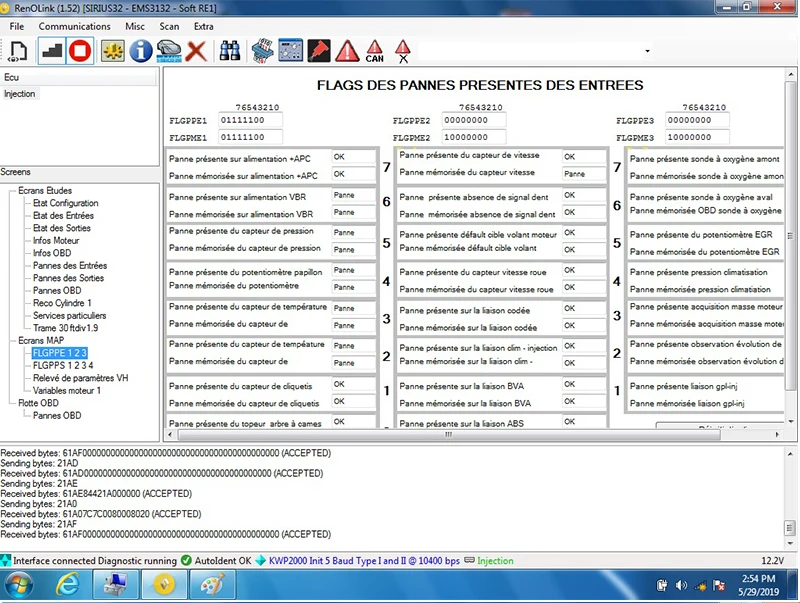The height and width of the screenshot is (603, 800).
Task: Click the flags panel scroll-right arrow
Action: 777,435
